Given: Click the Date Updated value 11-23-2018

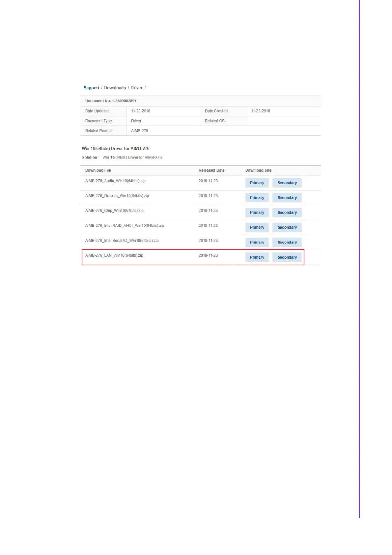Looking at the screenshot, I should (x=141, y=111).
